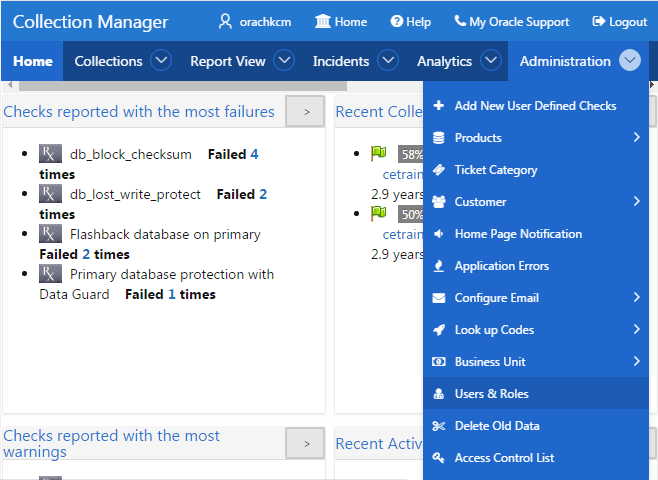Click the orachkcm user profile icon

point(225,21)
